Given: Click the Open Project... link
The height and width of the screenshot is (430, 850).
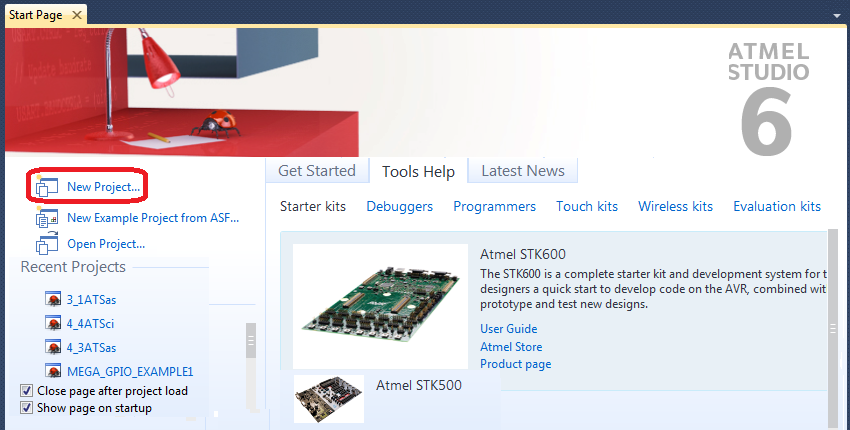Looking at the screenshot, I should point(106,244).
